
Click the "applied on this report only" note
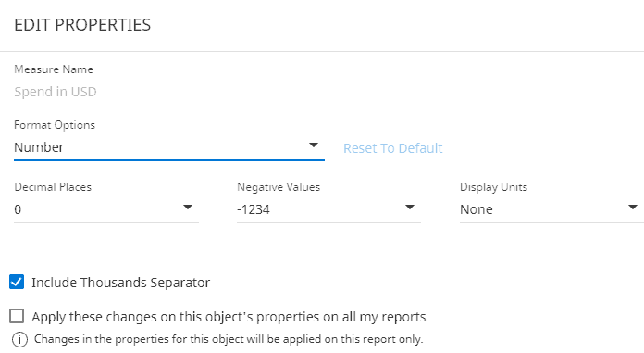pyautogui.click(x=229, y=339)
